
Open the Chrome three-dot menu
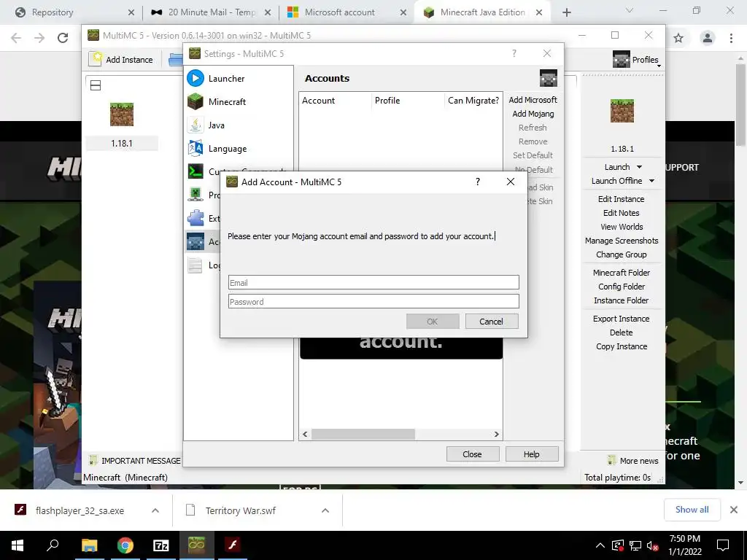pyautogui.click(x=731, y=38)
